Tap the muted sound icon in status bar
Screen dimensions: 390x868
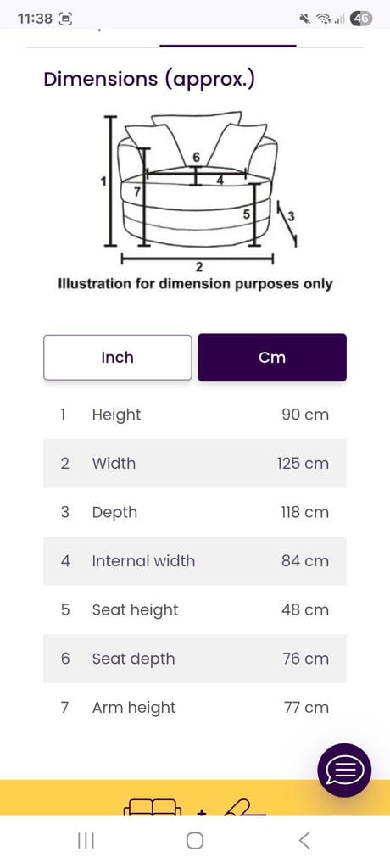304,19
